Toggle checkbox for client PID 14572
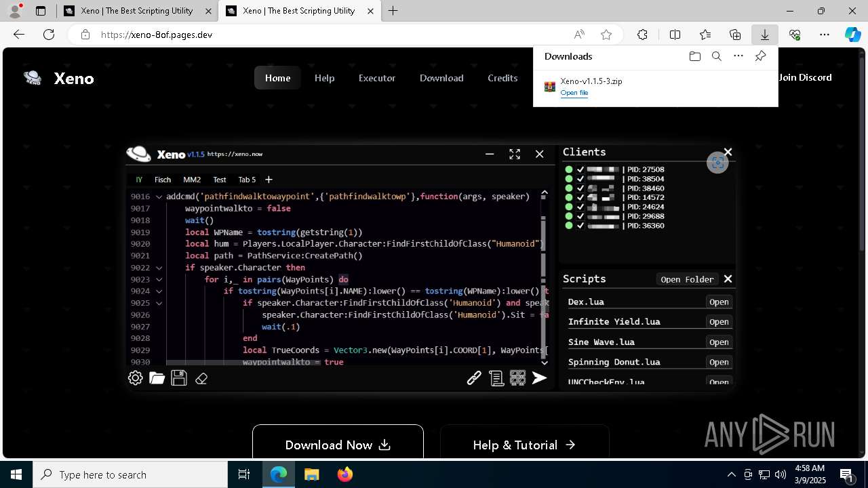 pyautogui.click(x=580, y=197)
